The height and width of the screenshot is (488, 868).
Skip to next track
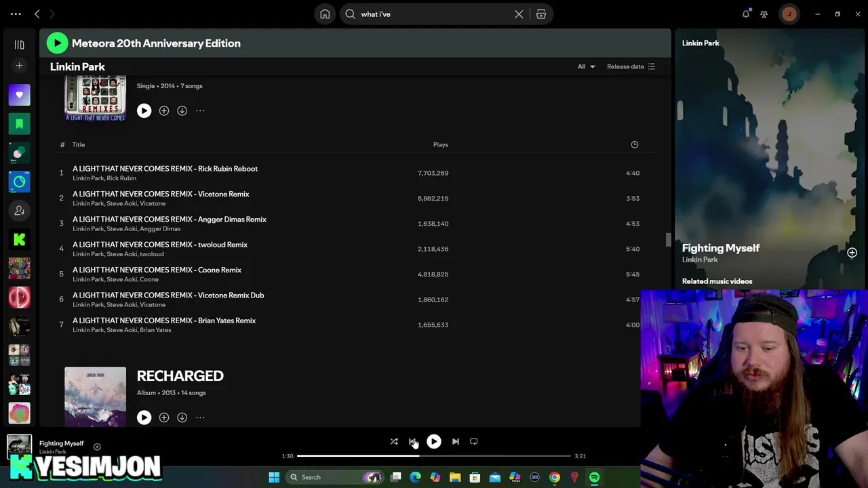coord(456,442)
